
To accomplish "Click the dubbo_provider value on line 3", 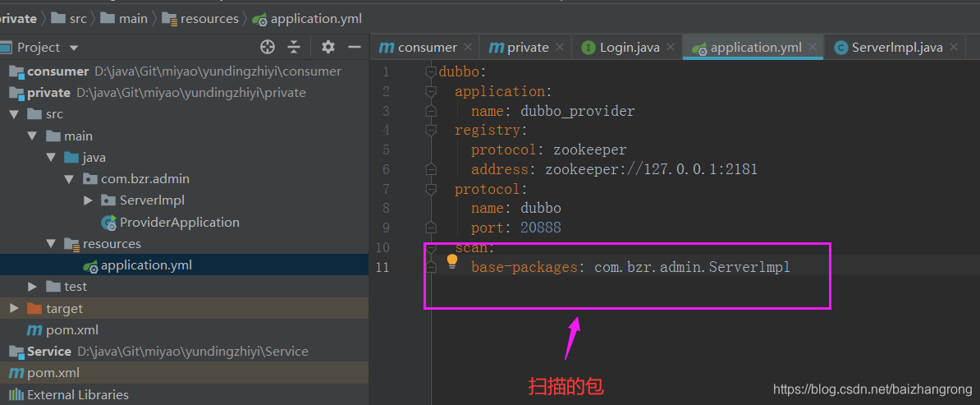I will click(578, 112).
